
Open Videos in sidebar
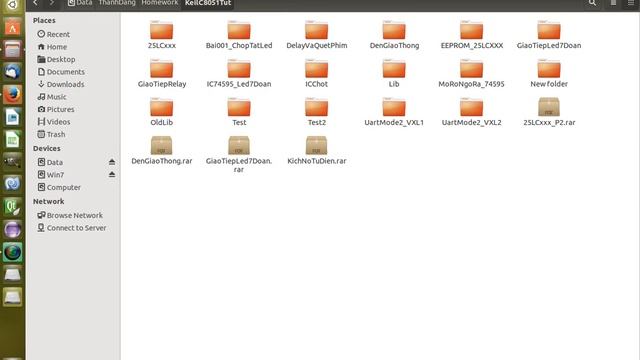[x=54, y=122]
